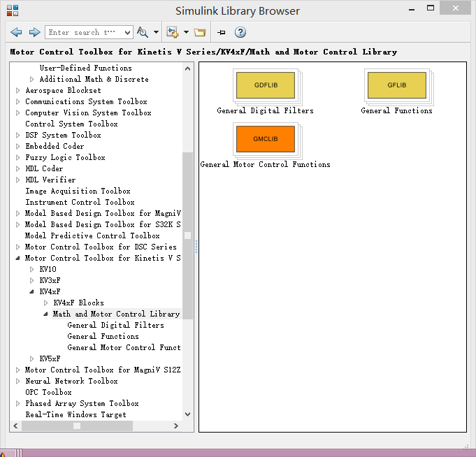
Task: Expand the KV10 node
Action: 31,270
